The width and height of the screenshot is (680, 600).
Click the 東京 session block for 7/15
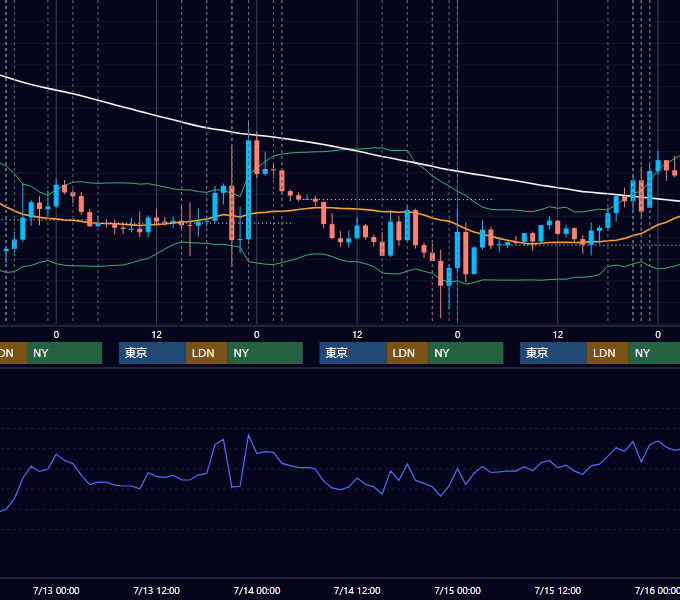553,353
